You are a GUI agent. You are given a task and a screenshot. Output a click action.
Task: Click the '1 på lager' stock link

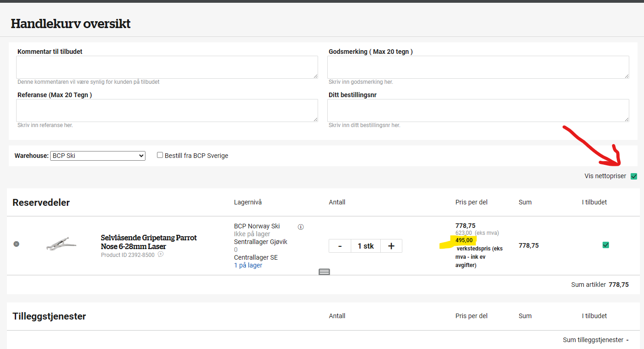point(248,265)
